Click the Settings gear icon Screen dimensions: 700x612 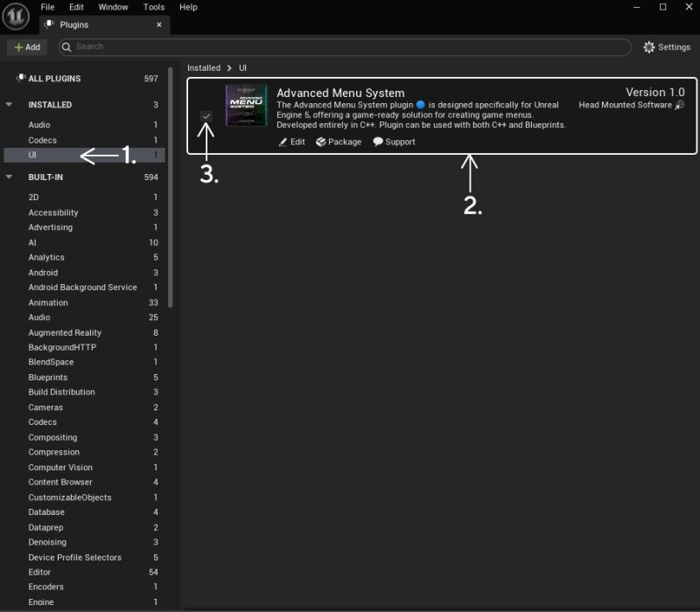point(648,47)
